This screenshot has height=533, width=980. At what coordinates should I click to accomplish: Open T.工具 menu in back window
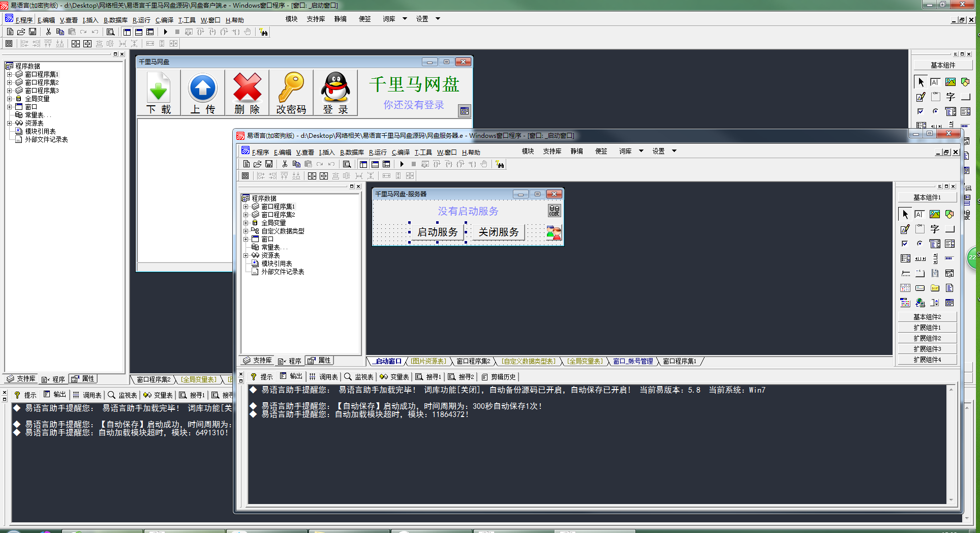coord(187,20)
